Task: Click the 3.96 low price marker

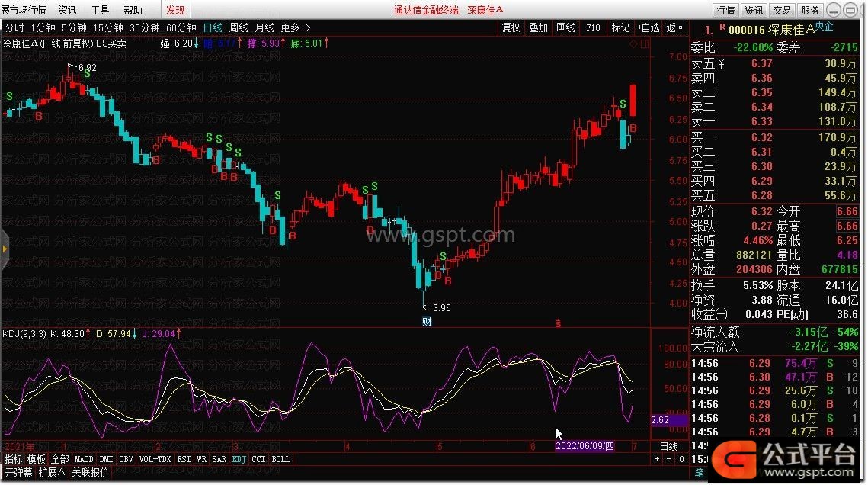Action: (441, 308)
